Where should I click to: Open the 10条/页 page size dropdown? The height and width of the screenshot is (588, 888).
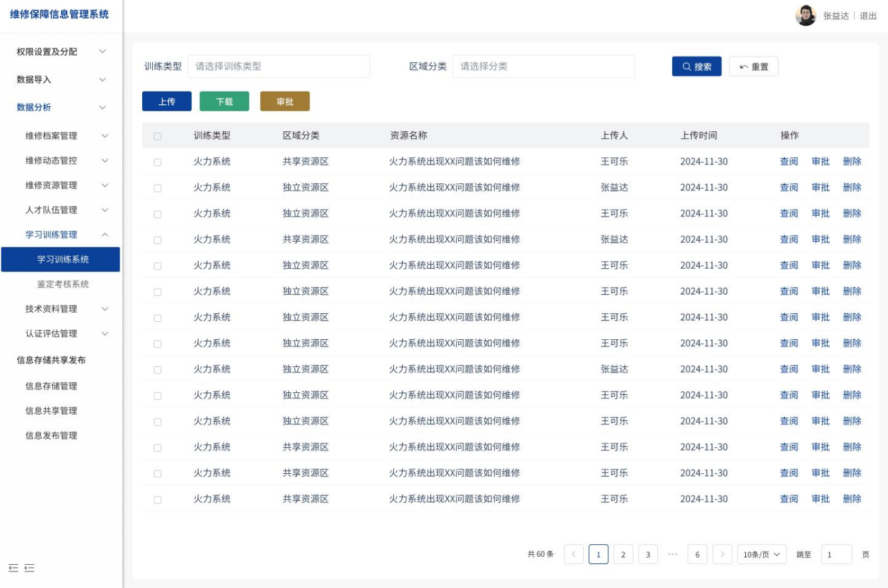(762, 554)
